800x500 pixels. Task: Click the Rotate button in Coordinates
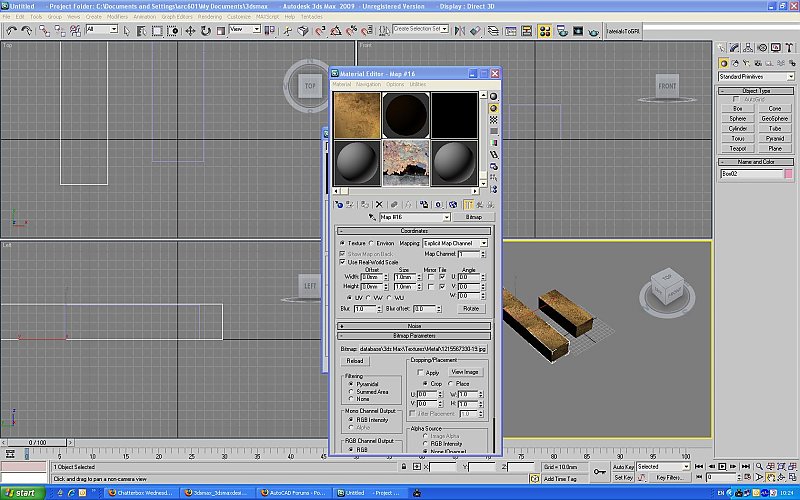tap(471, 309)
